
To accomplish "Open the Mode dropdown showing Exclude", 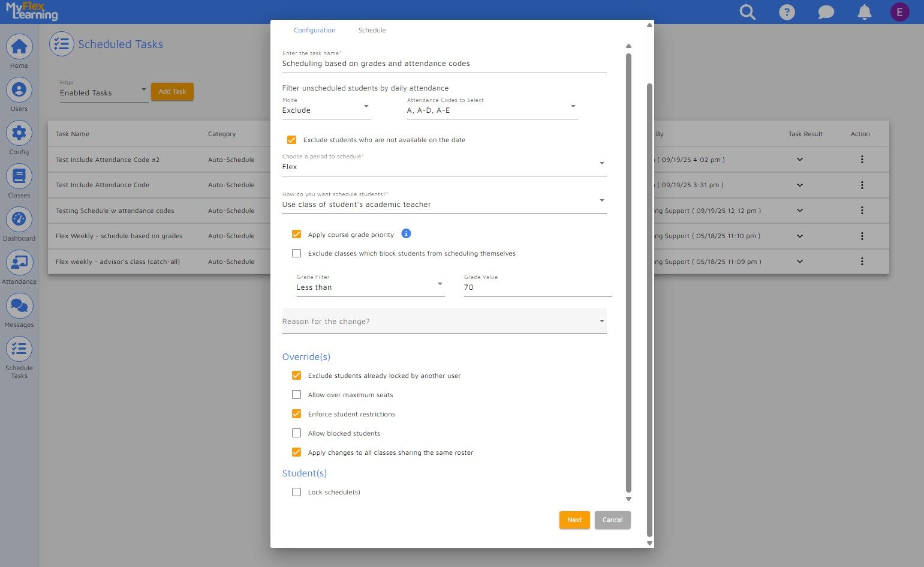I will [326, 107].
